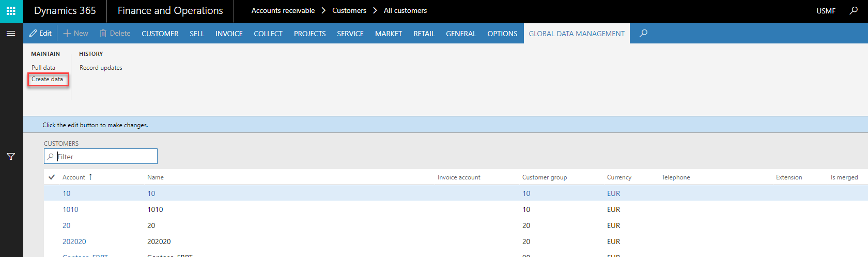The width and height of the screenshot is (868, 257).
Task: Select the MARKET tab
Action: click(389, 34)
